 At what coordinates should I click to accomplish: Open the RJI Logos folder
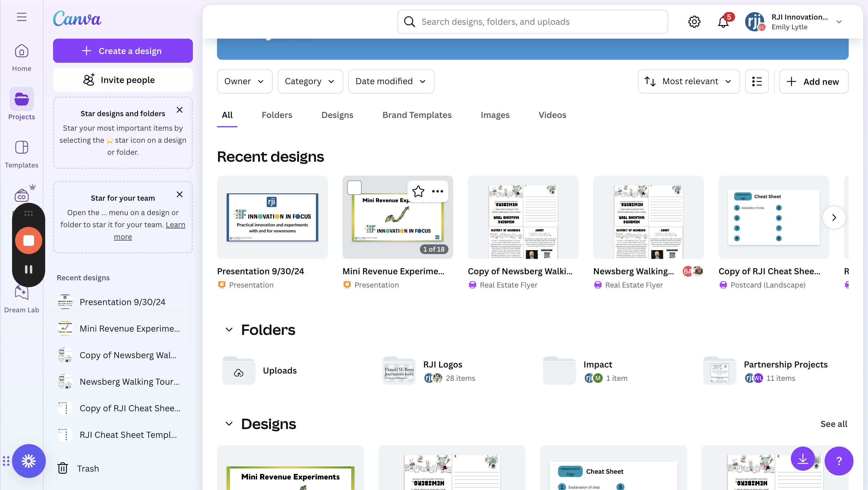pyautogui.click(x=443, y=364)
